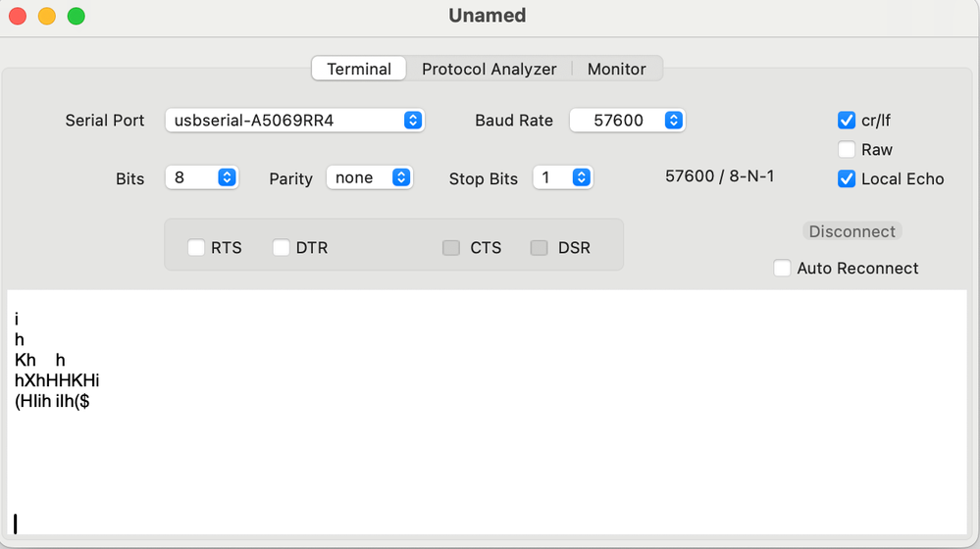Enable the RTS line checkbox
Viewport: 980px width, 549px height.
coord(196,248)
